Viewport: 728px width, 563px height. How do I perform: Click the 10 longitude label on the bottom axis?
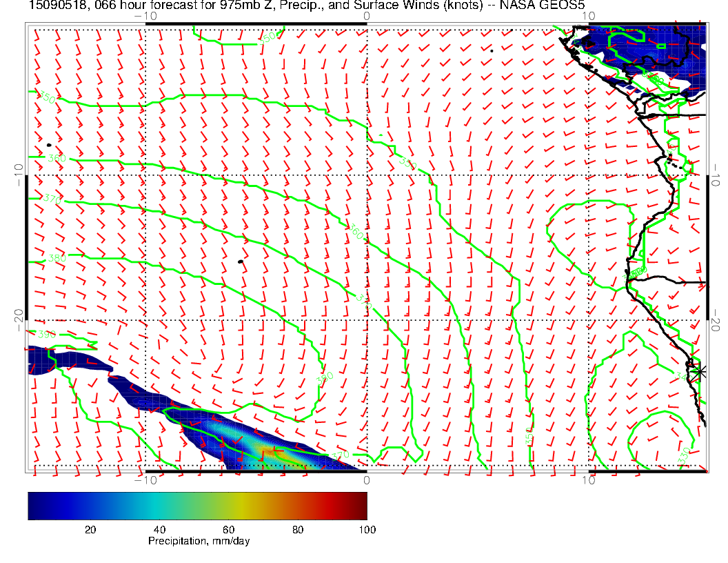coord(588,480)
